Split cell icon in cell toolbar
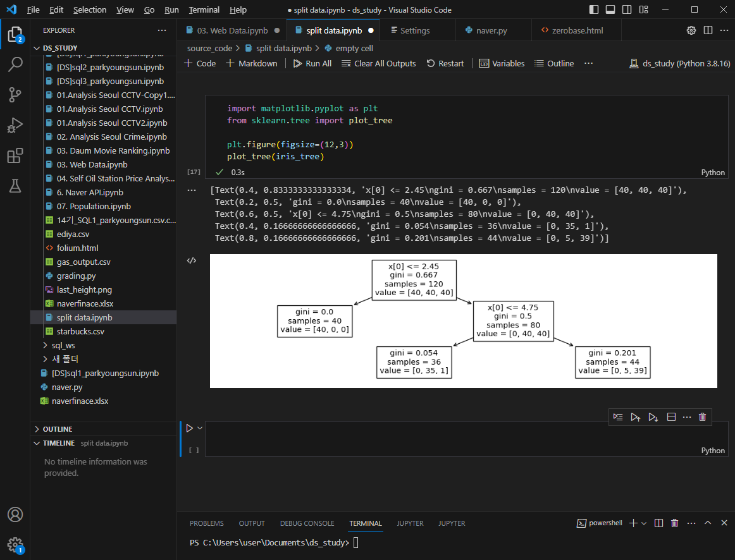This screenshot has height=560, width=735. coord(671,417)
